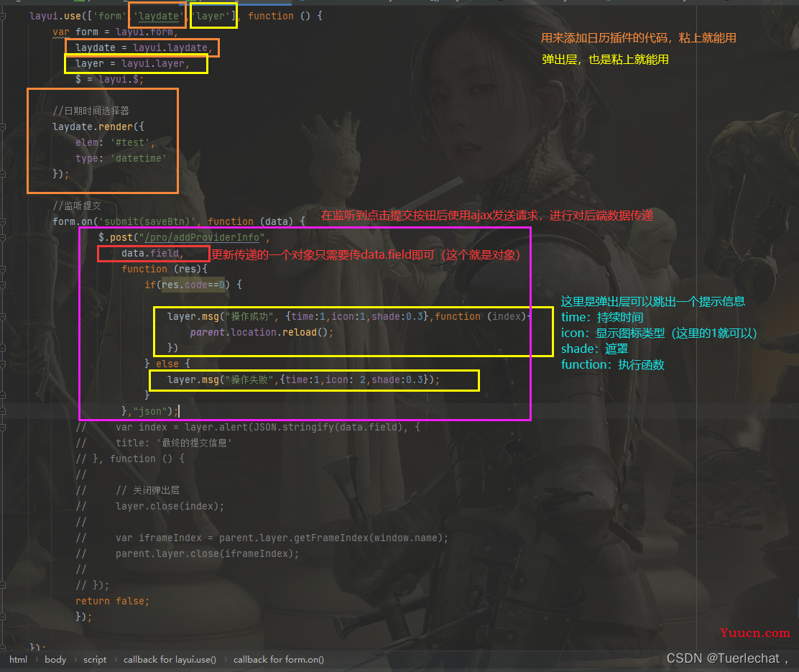The image size is (799, 672).
Task: Click the '// 关闭弹出层' comment
Action: click(147, 490)
